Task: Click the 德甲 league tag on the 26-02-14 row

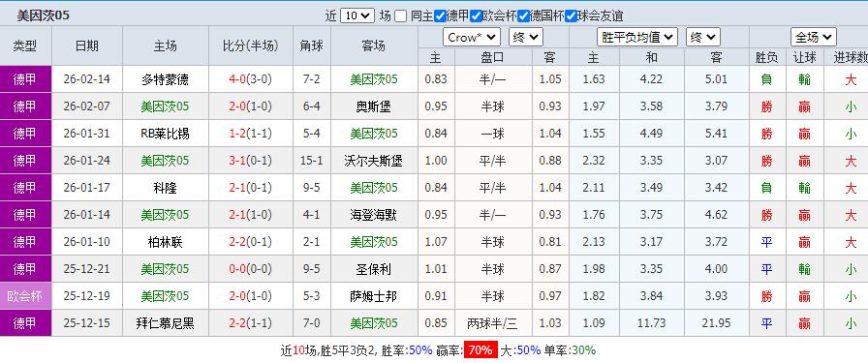Action: 25,79
